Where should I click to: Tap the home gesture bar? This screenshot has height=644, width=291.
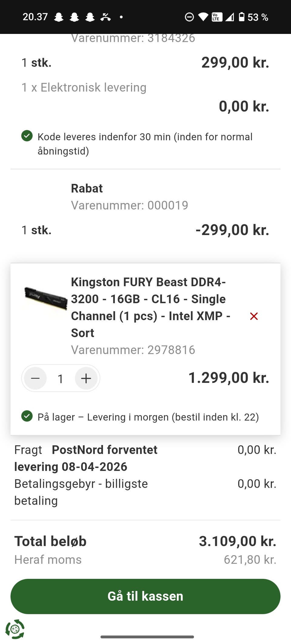click(x=147, y=637)
